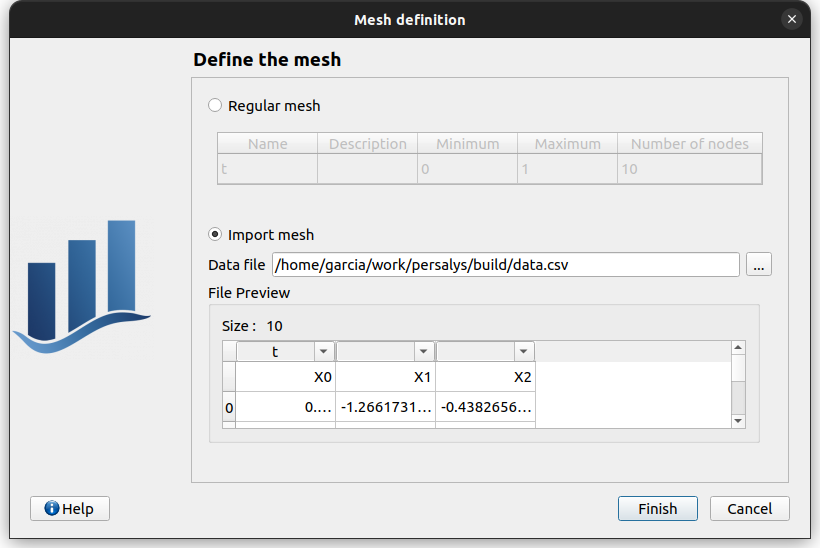Click the preview scrollbar up arrow
822x550 pixels.
(739, 348)
